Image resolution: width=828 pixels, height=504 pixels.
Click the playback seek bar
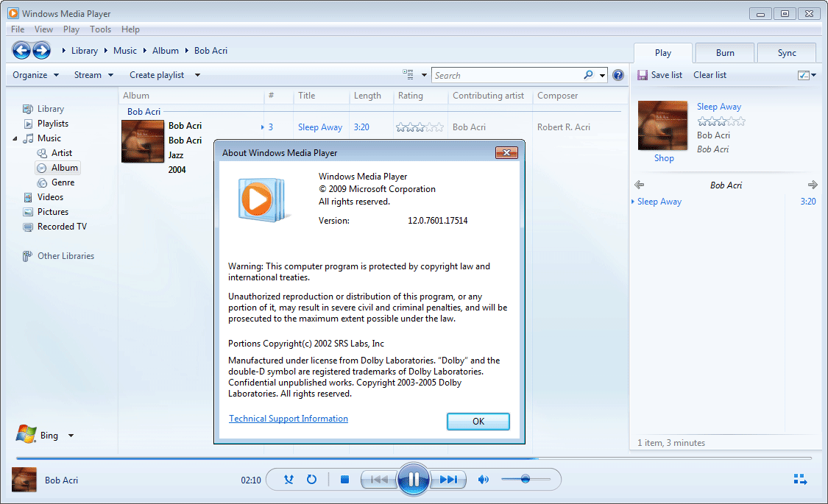coord(414,458)
